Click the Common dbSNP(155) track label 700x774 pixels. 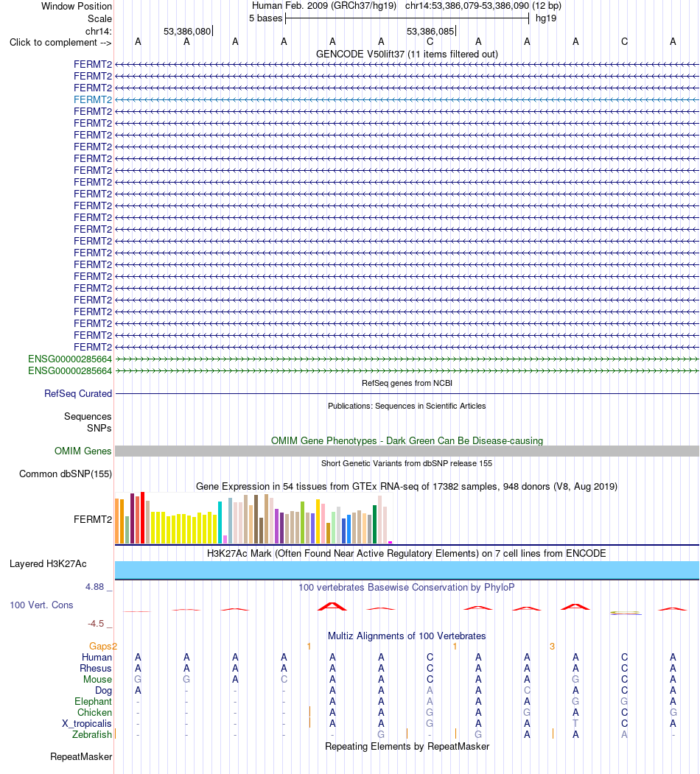(x=66, y=474)
